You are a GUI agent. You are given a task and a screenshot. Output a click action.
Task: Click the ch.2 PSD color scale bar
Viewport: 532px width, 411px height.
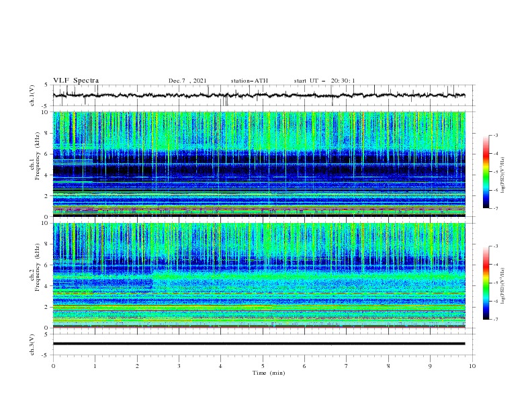[486, 283]
